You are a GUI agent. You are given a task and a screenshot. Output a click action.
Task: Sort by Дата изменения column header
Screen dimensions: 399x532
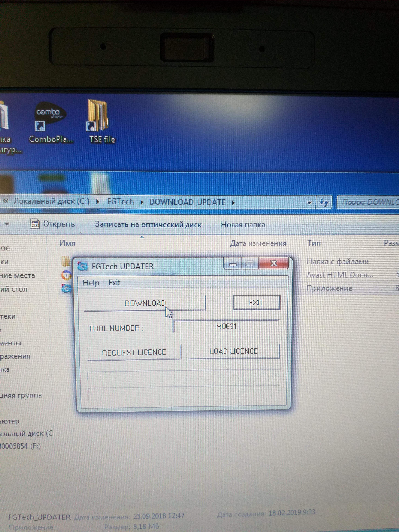coord(258,244)
